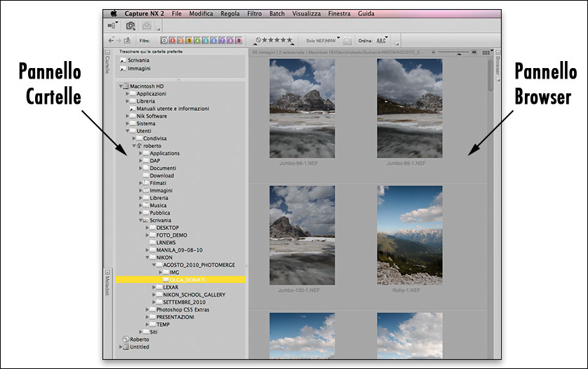
Task: Click the Roberto disc volume icon
Action: coord(126,340)
